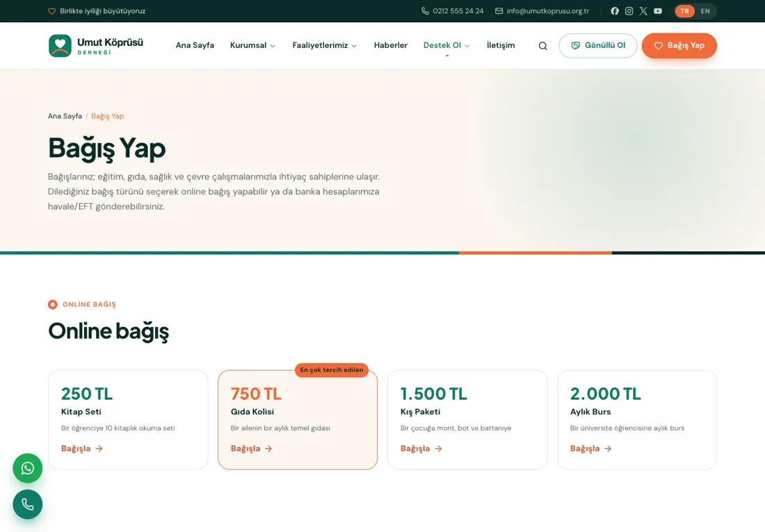Click the Bağış Yap page heading
The image size is (765, 532).
click(107, 148)
